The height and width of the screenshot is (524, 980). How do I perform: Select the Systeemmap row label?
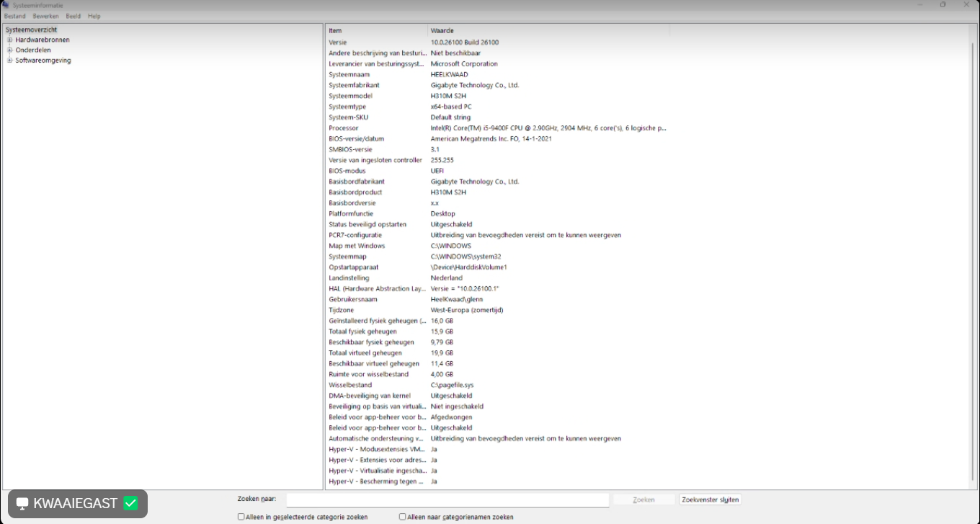click(347, 257)
